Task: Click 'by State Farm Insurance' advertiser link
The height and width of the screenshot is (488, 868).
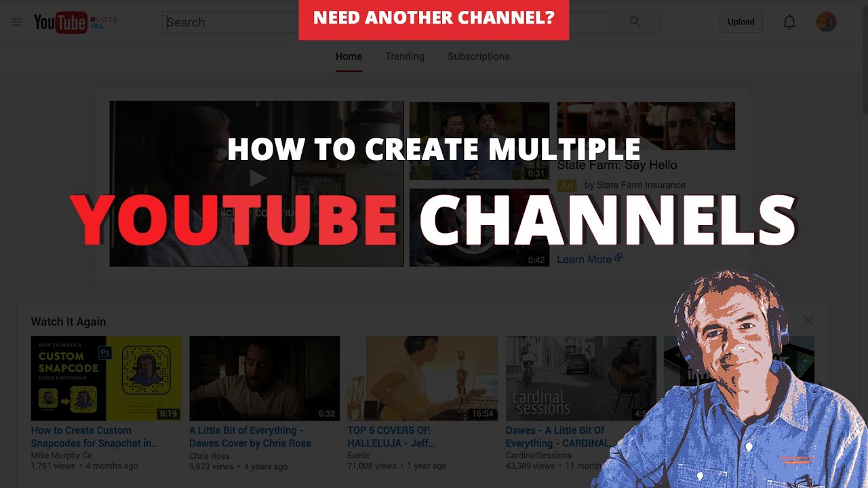Action: coord(635,185)
